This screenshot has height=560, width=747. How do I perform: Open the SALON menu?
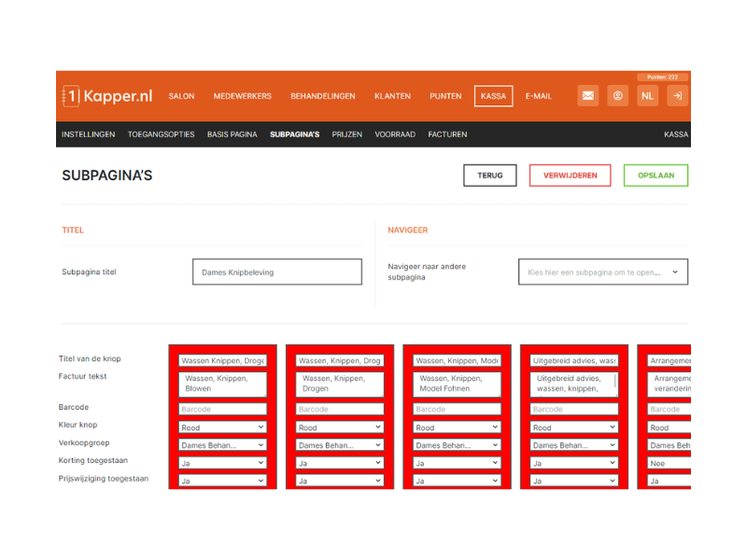point(181,96)
